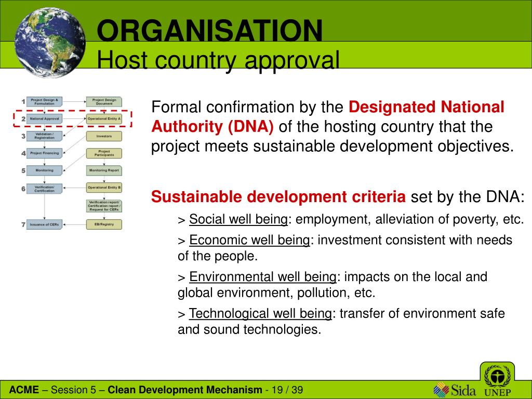Select the 'Host country approval' subtitle
This screenshot has width=532, height=399.
point(218,60)
